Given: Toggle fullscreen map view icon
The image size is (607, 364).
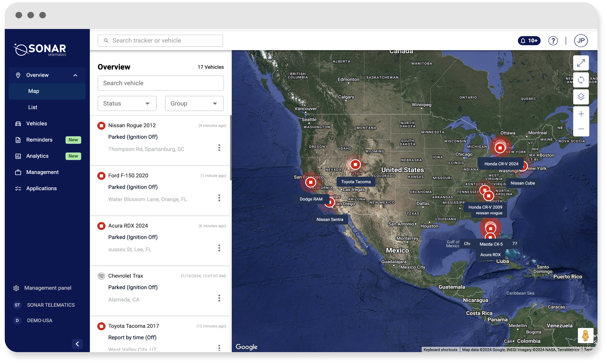Looking at the screenshot, I should pyautogui.click(x=581, y=63).
